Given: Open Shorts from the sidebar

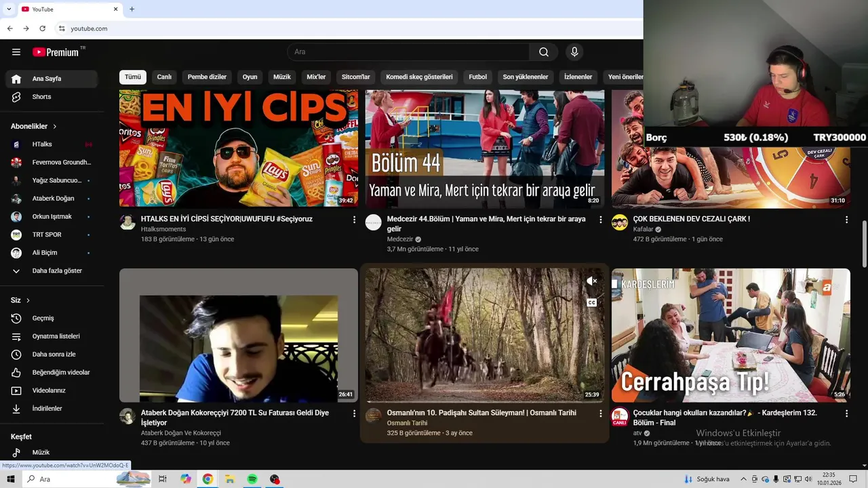Looking at the screenshot, I should [52, 97].
